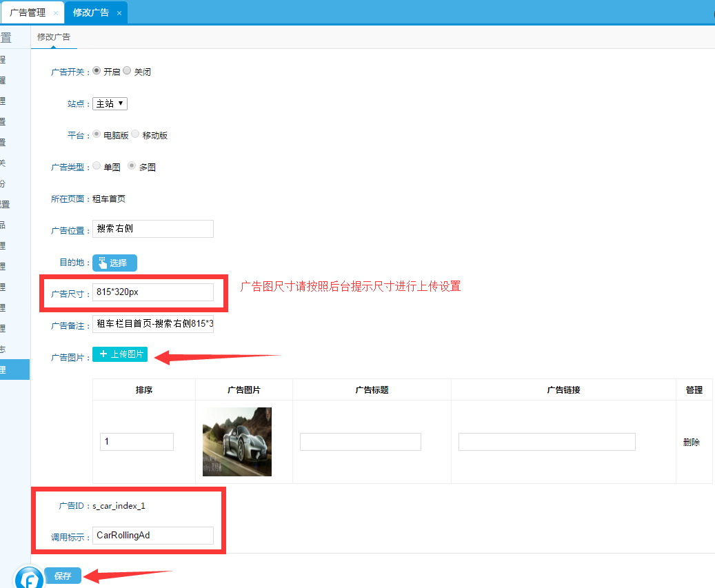Click the plus icon on 上传图片

coord(103,354)
